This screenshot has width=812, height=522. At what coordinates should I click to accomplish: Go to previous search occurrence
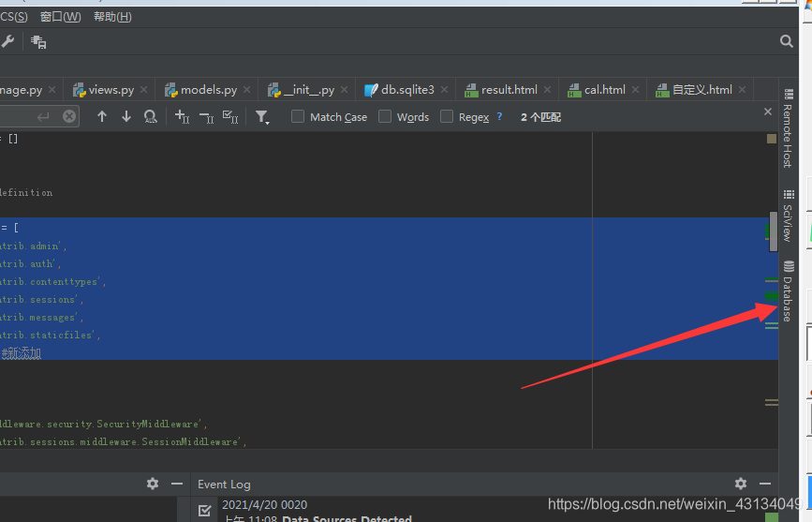click(102, 116)
